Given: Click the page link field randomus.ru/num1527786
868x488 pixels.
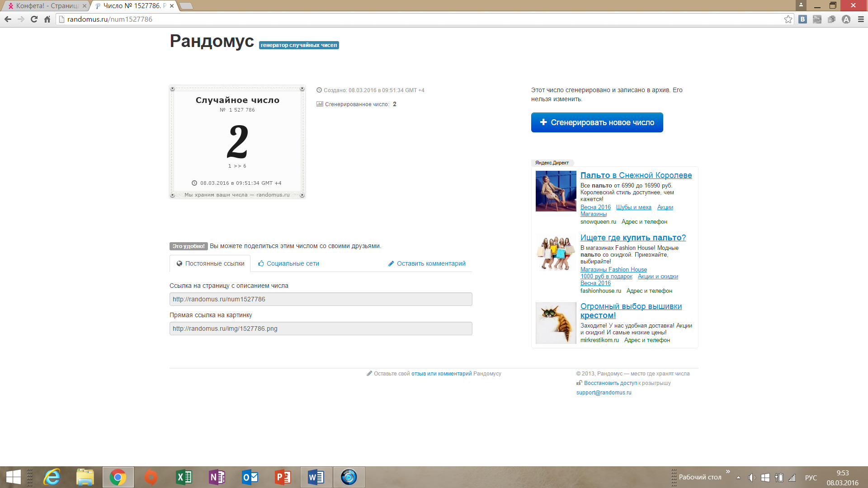Looking at the screenshot, I should [321, 299].
